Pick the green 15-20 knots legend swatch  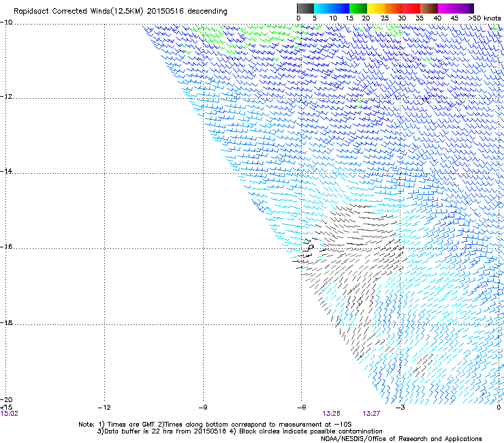358,8
